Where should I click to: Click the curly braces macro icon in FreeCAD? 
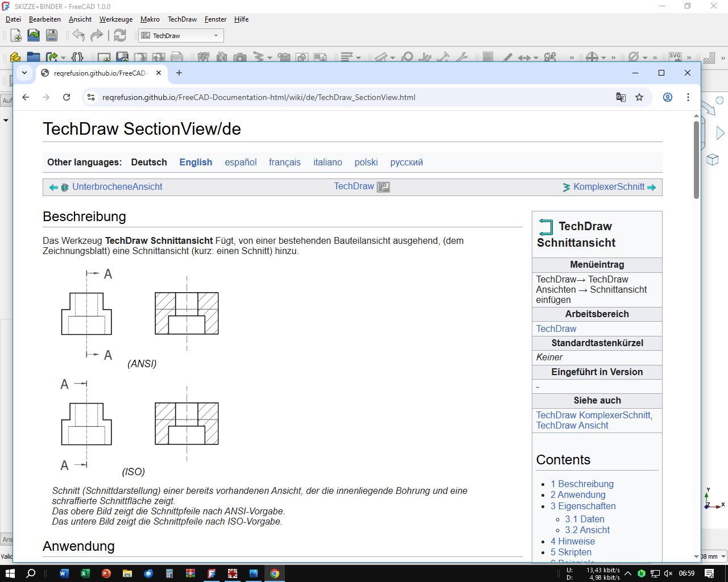[77, 57]
